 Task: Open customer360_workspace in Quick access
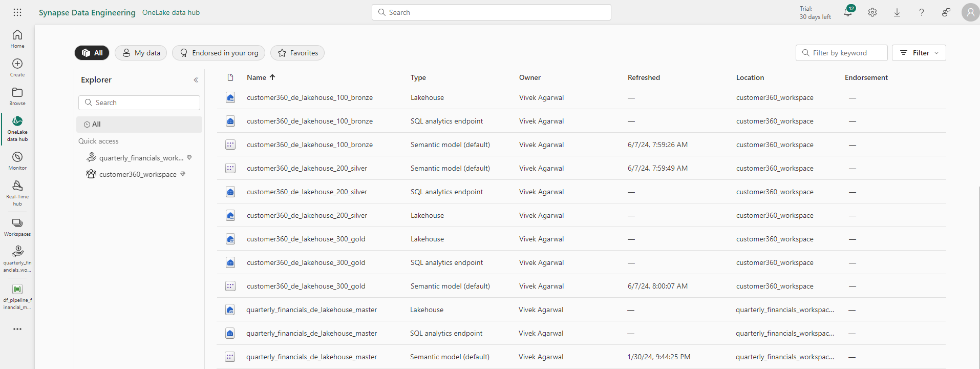pyautogui.click(x=138, y=175)
